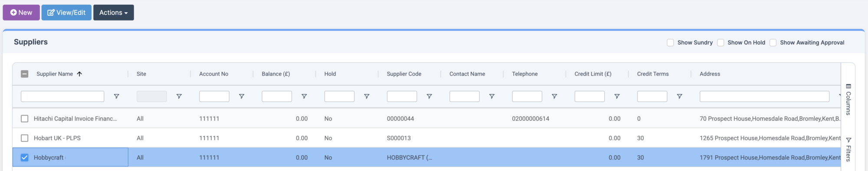Click the filter icon for Credit Terms column
The width and height of the screenshot is (868, 171).
pyautogui.click(x=679, y=96)
